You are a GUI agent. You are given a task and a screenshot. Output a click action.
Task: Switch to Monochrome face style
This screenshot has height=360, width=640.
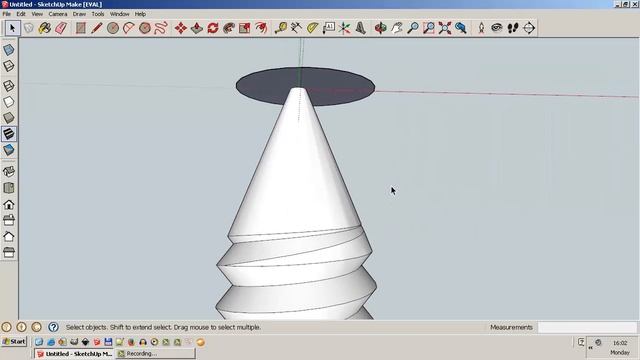pyautogui.click(x=9, y=149)
